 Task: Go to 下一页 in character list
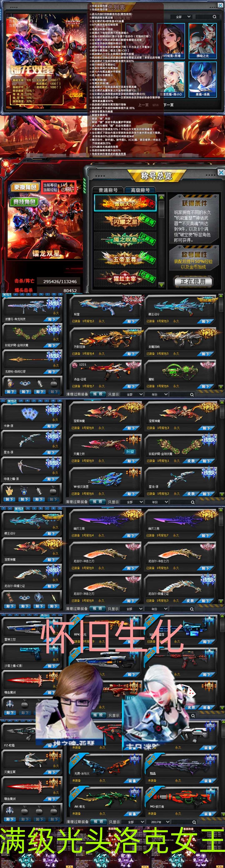tap(169, 105)
